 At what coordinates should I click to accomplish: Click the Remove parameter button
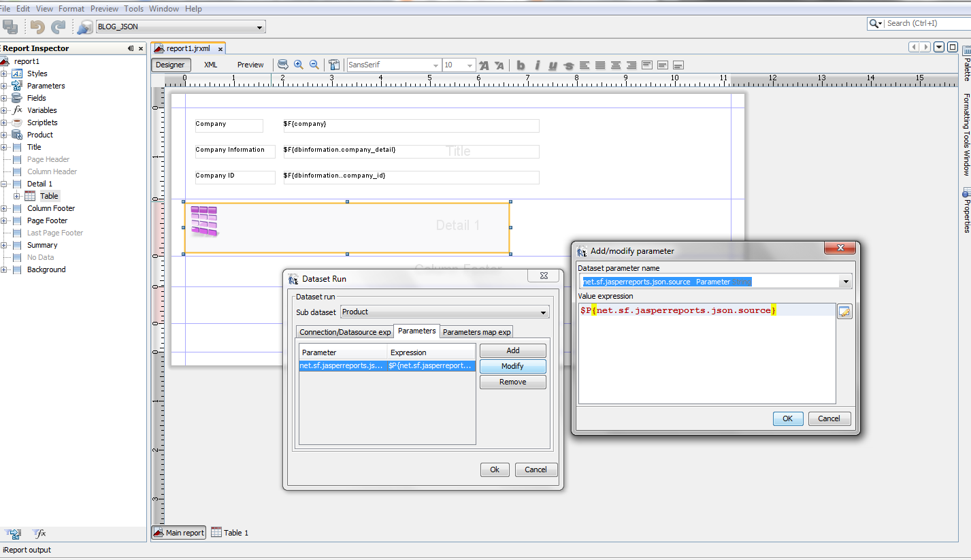[513, 382]
